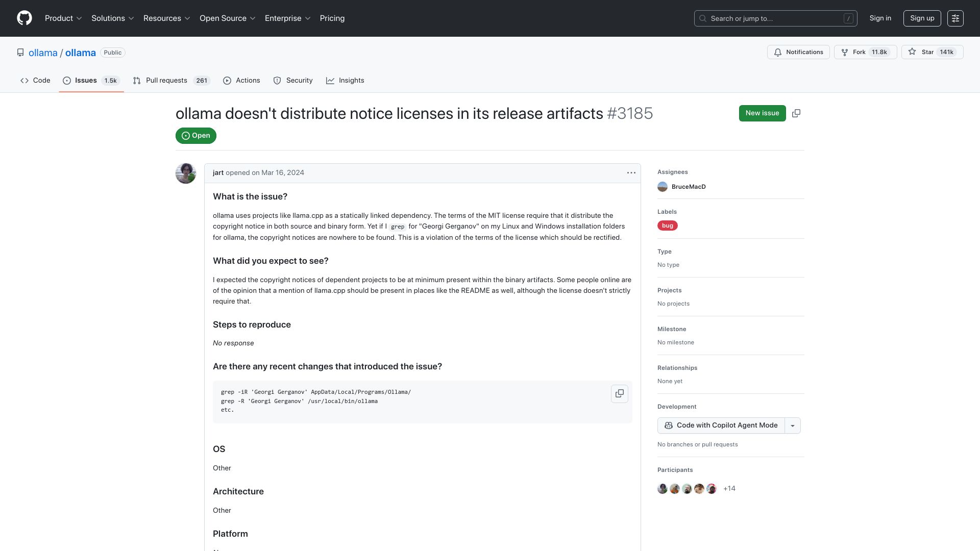Select the red bug label

pyautogui.click(x=668, y=226)
